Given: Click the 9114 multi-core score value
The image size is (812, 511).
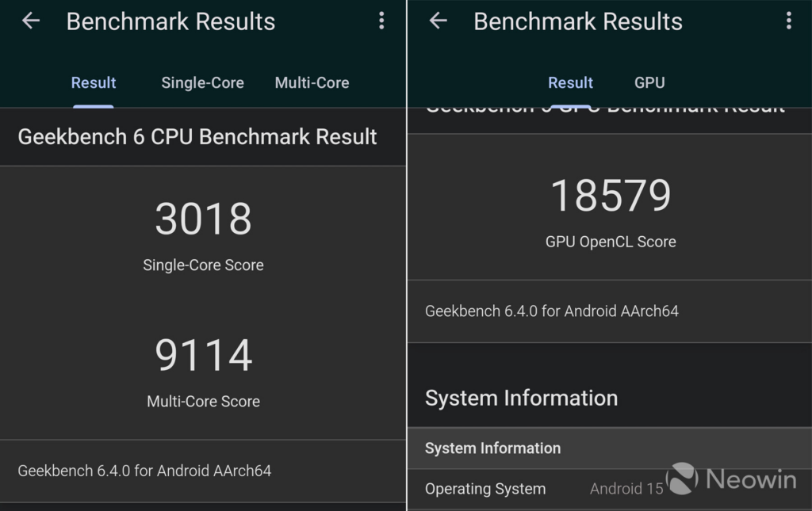Looking at the screenshot, I should (203, 355).
